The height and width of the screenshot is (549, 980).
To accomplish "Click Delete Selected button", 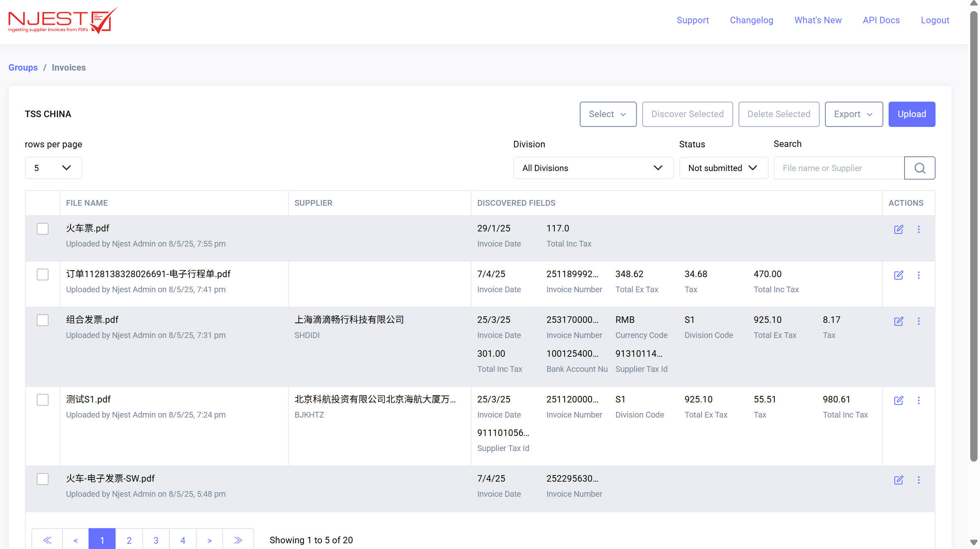I will 778,114.
